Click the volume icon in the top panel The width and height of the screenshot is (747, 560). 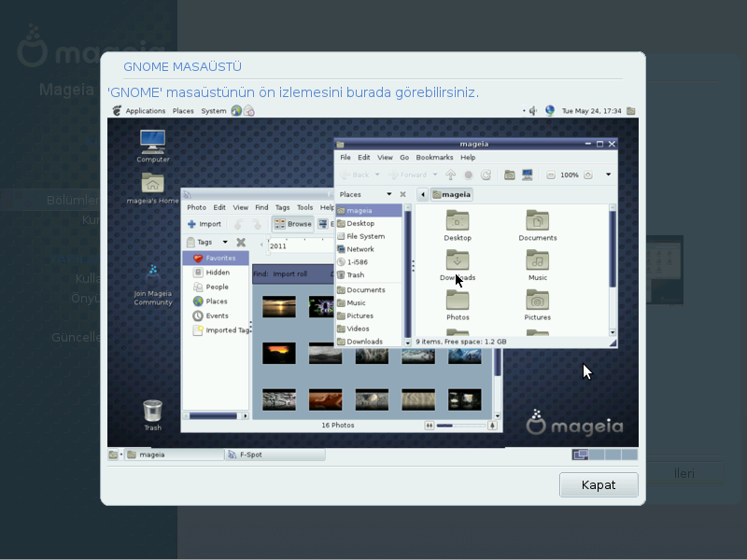click(532, 110)
